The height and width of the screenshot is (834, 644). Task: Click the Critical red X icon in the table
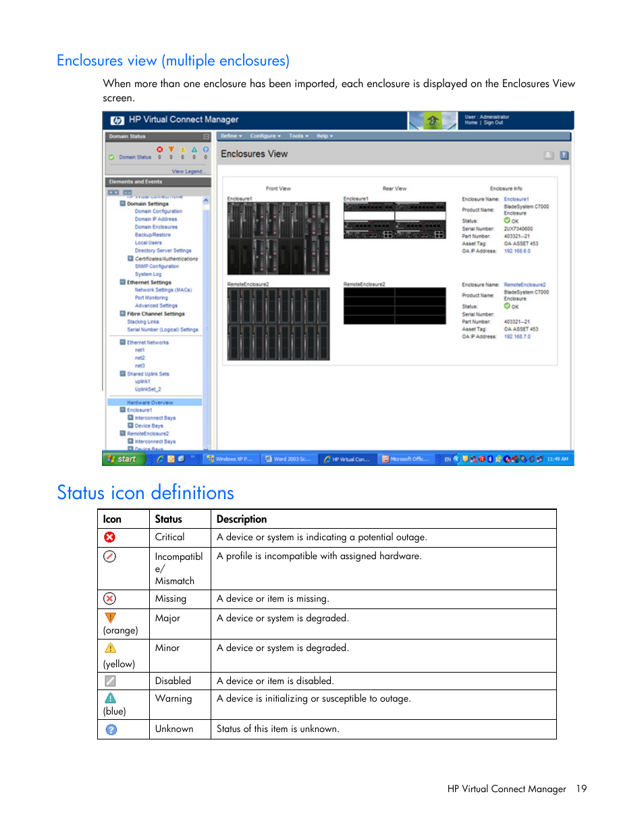109,537
